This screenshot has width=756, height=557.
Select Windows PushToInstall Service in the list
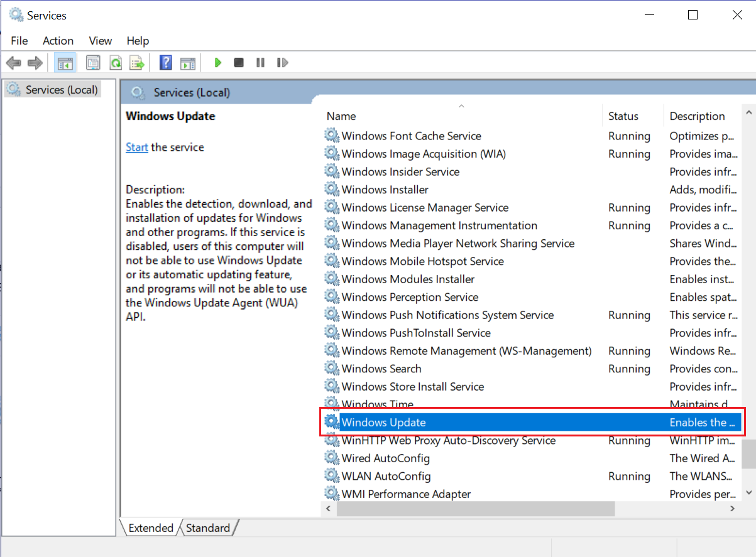pyautogui.click(x=416, y=333)
